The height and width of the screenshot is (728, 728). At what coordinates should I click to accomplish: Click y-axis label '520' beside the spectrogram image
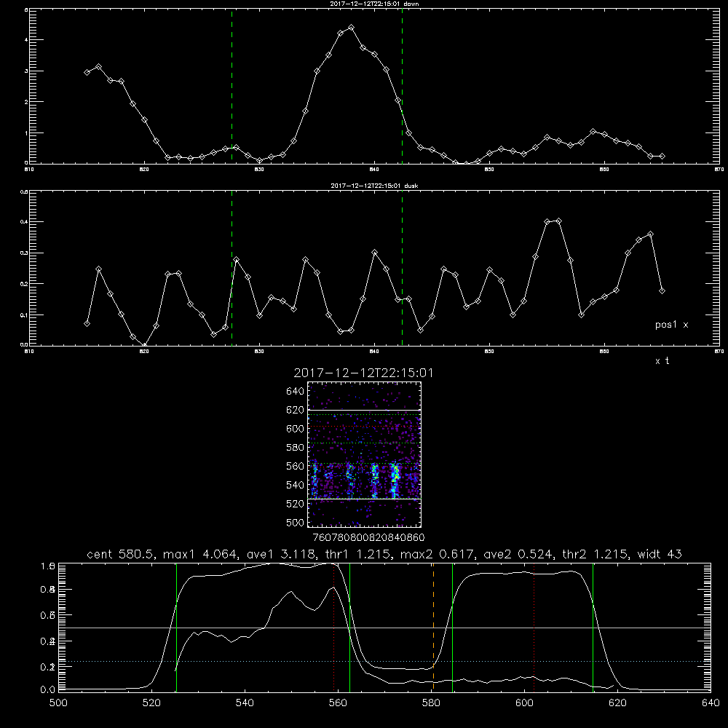click(x=296, y=504)
